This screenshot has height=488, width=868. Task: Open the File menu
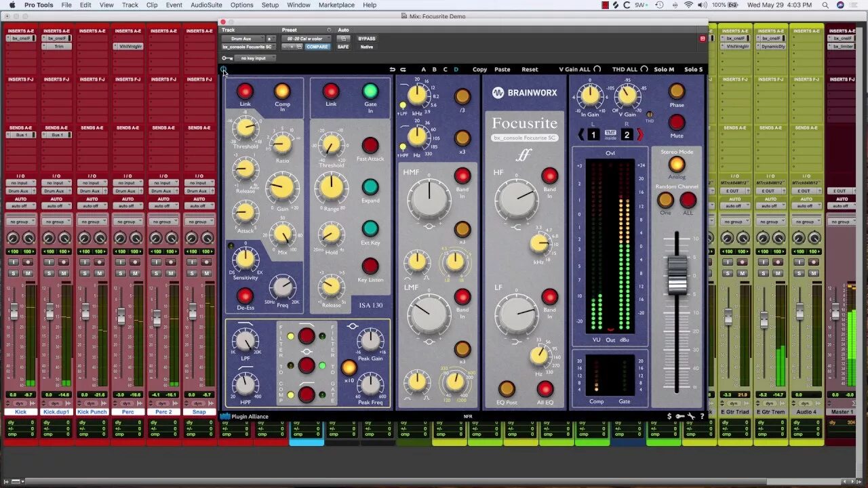(66, 5)
